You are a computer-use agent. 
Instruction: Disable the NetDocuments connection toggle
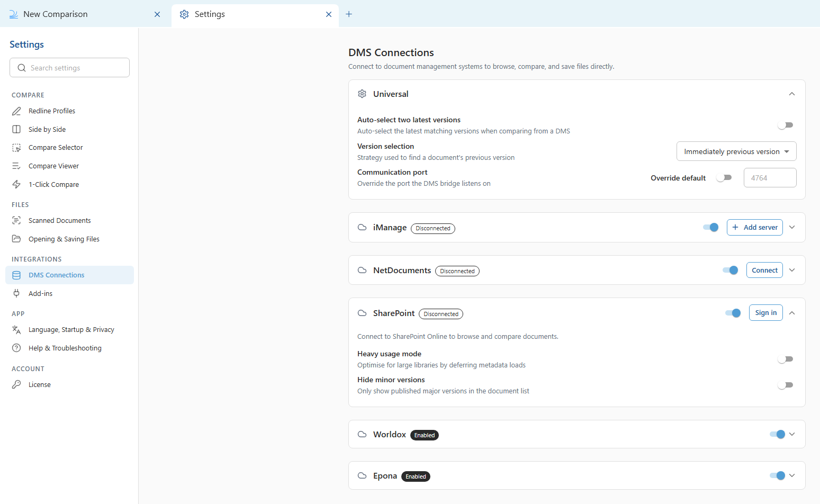coord(730,270)
